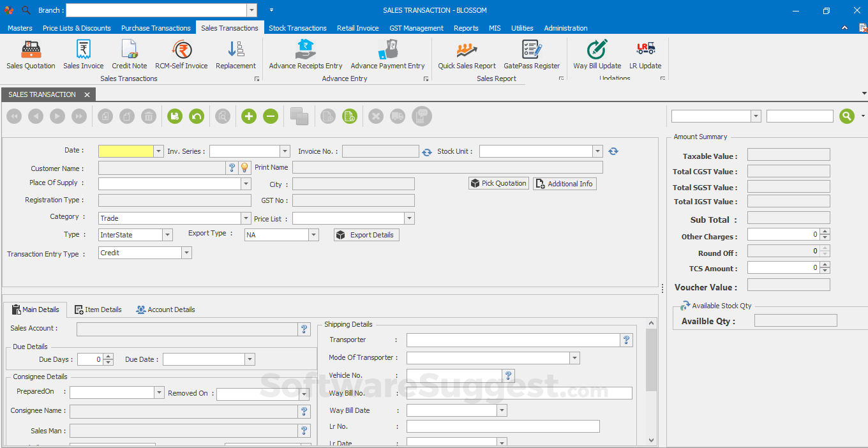Image resolution: width=868 pixels, height=448 pixels.
Task: Launch RCM-Self Invoice
Action: (x=181, y=54)
